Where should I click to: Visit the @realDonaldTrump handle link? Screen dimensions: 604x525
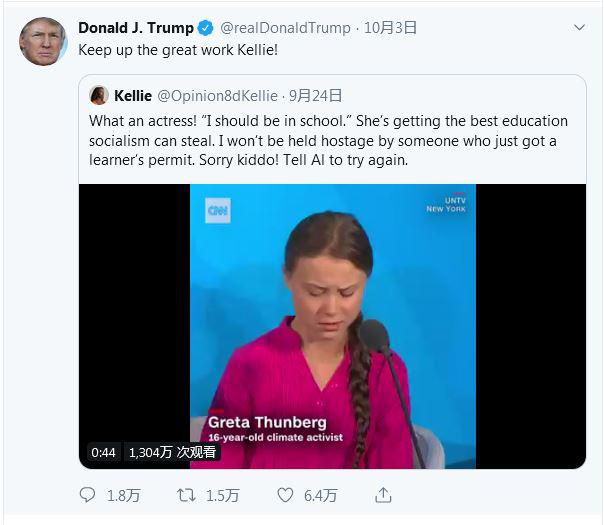285,28
